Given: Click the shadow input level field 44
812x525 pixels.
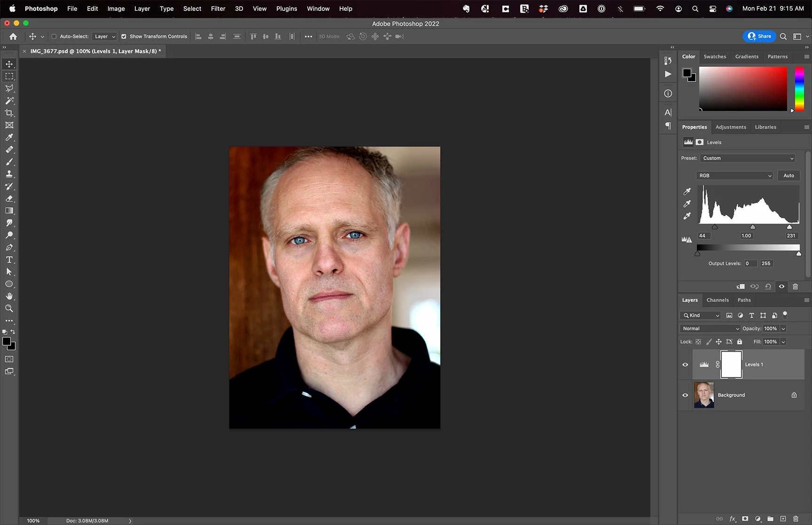Looking at the screenshot, I should [x=703, y=235].
